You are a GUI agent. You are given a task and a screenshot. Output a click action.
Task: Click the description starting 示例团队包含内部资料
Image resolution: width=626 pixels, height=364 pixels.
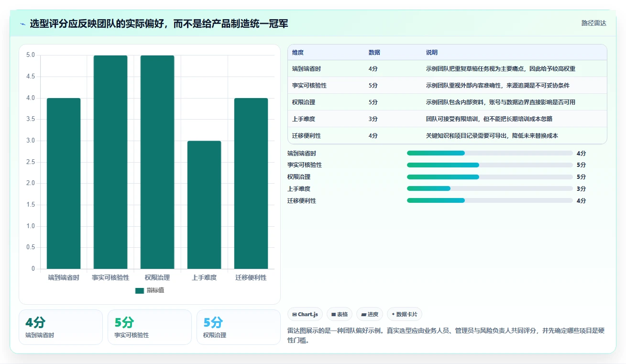click(x=501, y=102)
